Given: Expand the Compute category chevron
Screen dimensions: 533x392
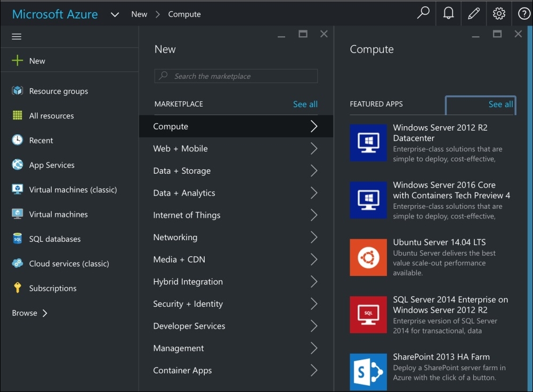Looking at the screenshot, I should click(x=314, y=126).
